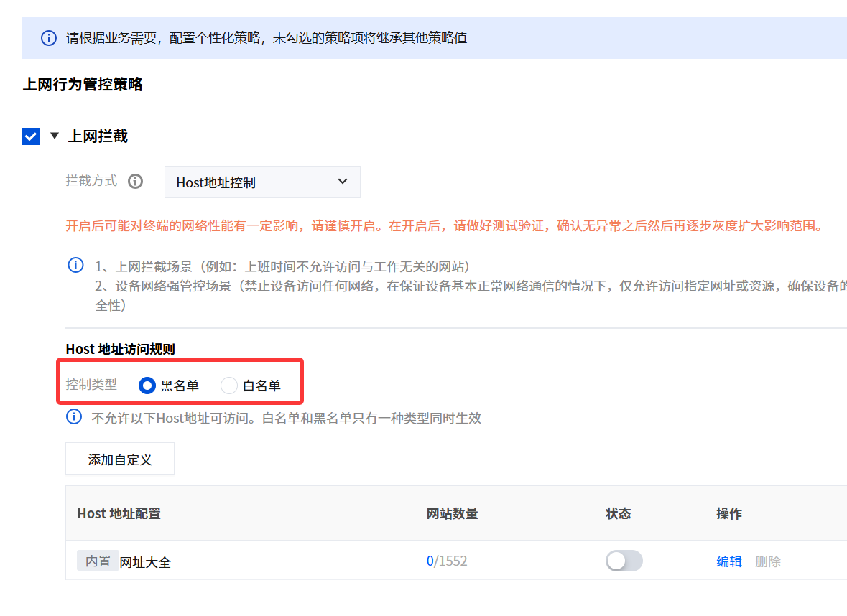The height and width of the screenshot is (616, 847).
Task: Click info icon in blue notice banner
Action: pyautogui.click(x=49, y=38)
